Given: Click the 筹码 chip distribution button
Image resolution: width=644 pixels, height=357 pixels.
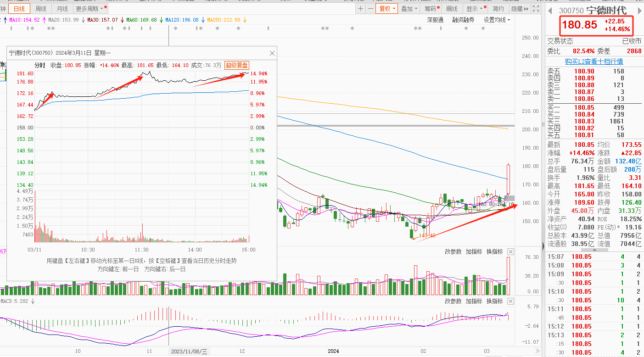Looking at the screenshot, I should [x=431, y=9].
